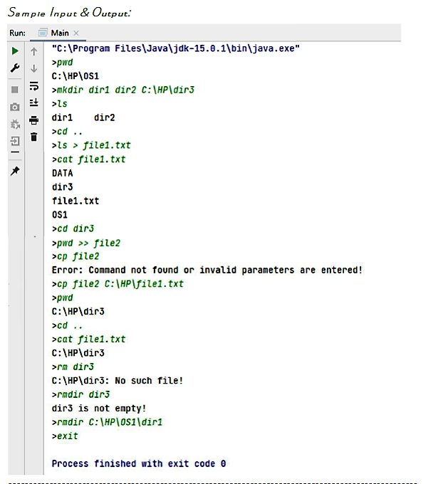Click the camera dump threads icon

pos(14,107)
